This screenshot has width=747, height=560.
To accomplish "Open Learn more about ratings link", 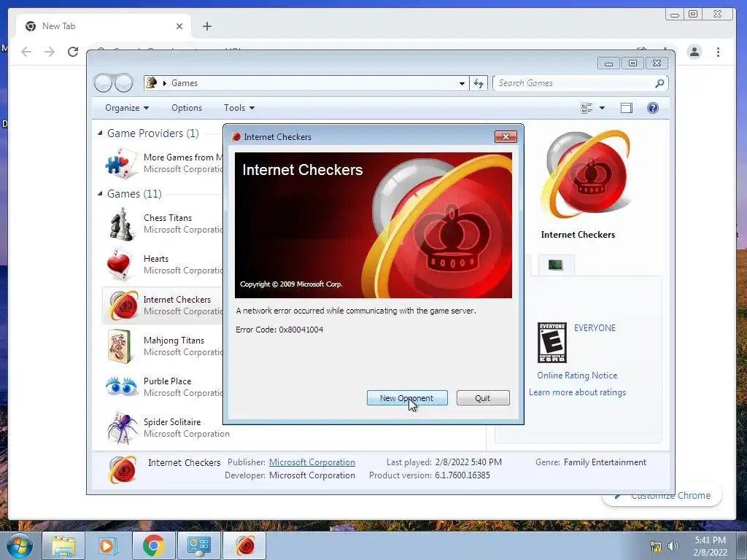I will 578,392.
